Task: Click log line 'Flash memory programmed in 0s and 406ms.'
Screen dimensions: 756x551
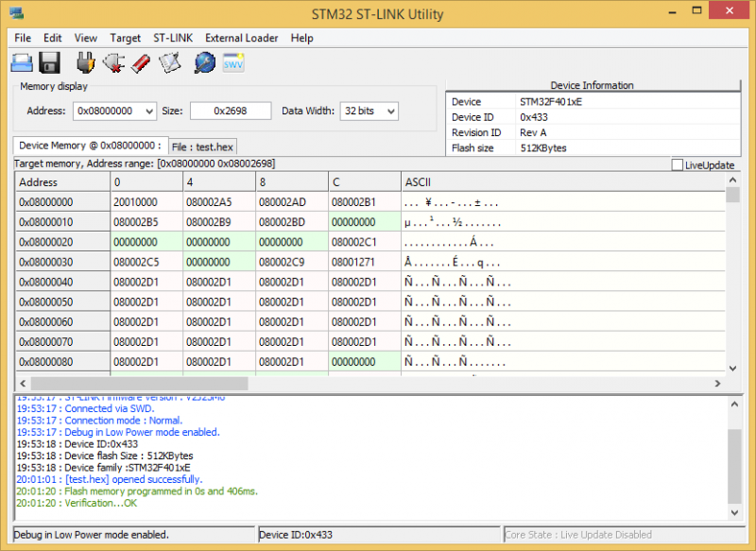Action: [137, 491]
